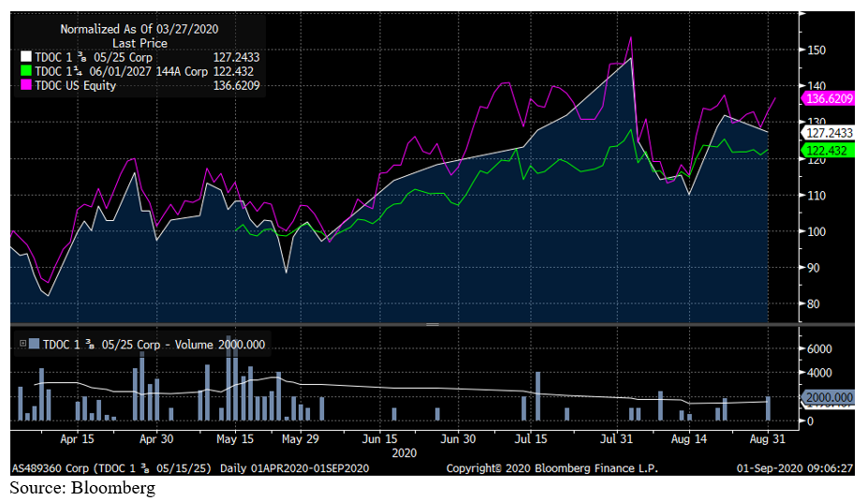Click the 'May 15' date axis label
The image size is (868, 501).
[235, 439]
